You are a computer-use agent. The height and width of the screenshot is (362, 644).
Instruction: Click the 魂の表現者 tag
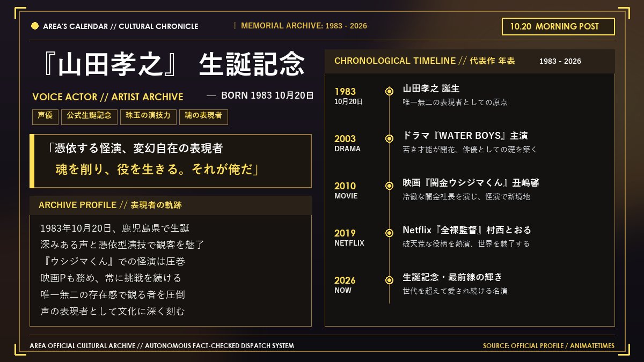click(203, 116)
